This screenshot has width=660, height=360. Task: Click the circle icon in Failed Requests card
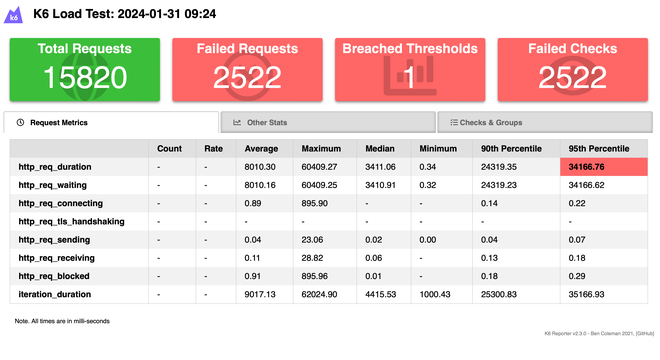click(x=247, y=77)
